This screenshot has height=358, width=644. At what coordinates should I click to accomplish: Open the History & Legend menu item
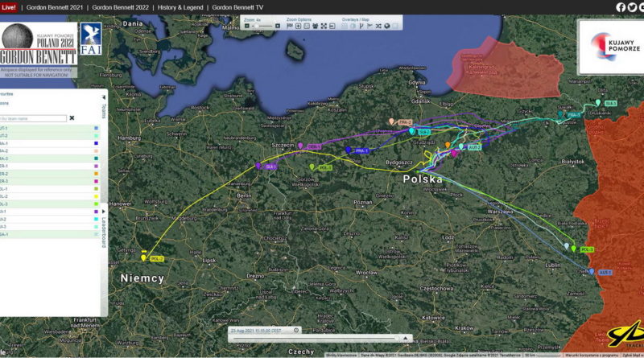coord(180,6)
